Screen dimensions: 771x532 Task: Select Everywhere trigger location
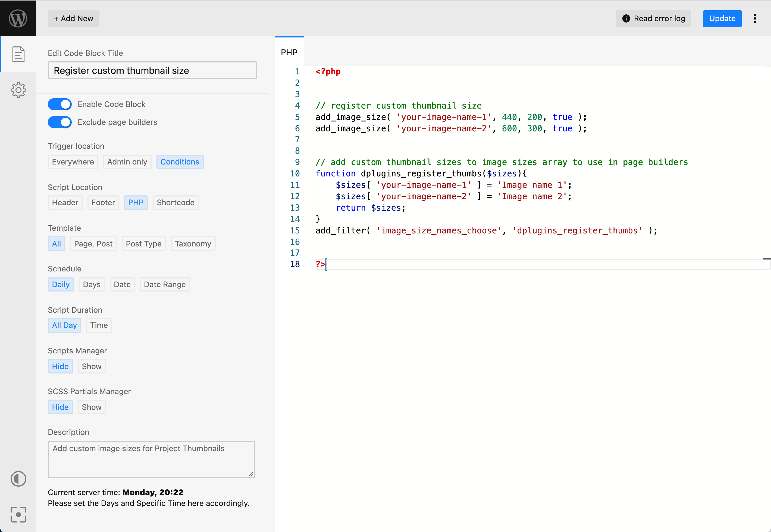[73, 162]
